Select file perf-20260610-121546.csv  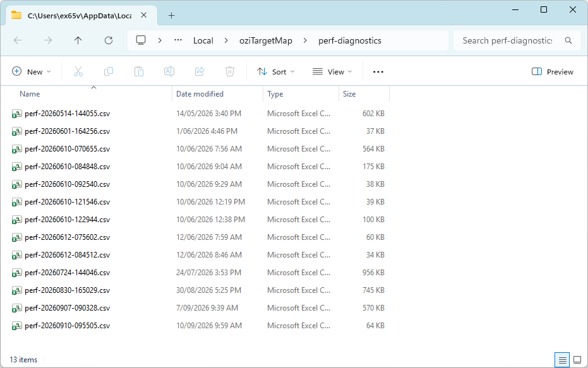(x=67, y=202)
